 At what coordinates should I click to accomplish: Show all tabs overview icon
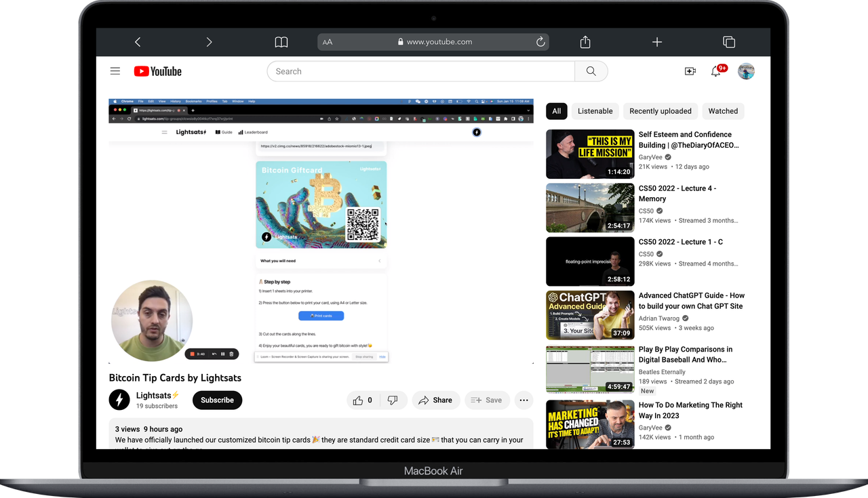pyautogui.click(x=729, y=42)
